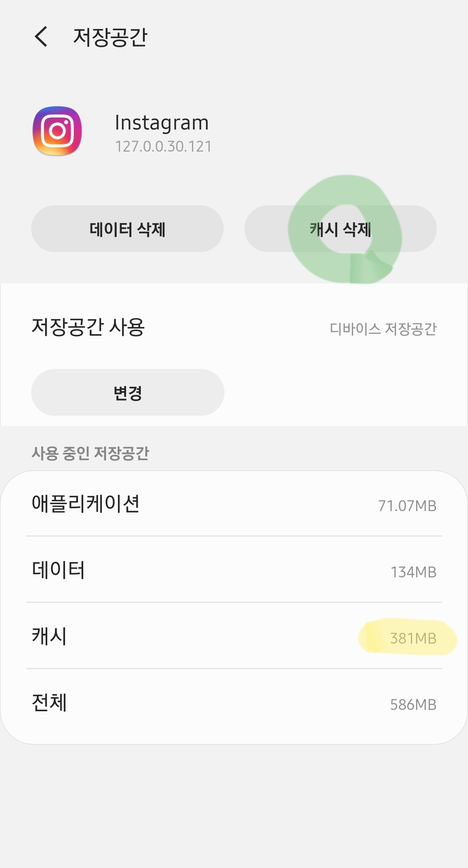Tap the Instagram app icon
Viewport: 468px width, 868px height.
click(57, 131)
